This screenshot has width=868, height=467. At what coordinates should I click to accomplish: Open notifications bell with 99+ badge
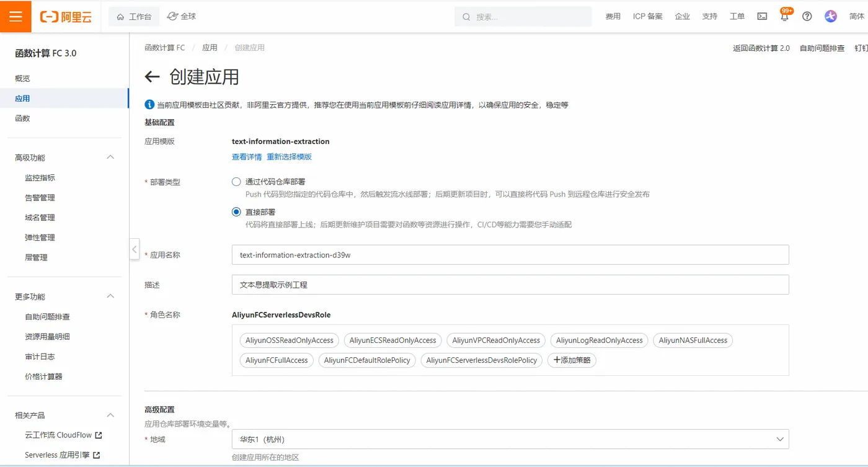[785, 16]
